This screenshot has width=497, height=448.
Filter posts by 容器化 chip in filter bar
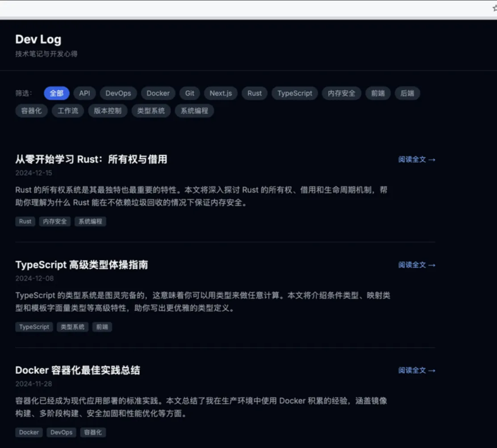tap(31, 111)
